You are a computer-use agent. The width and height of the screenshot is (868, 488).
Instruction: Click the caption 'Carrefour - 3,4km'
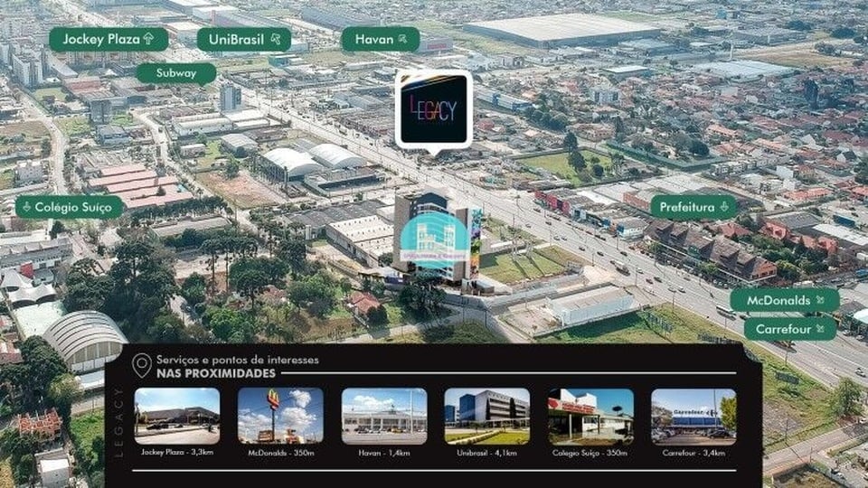tap(693, 453)
